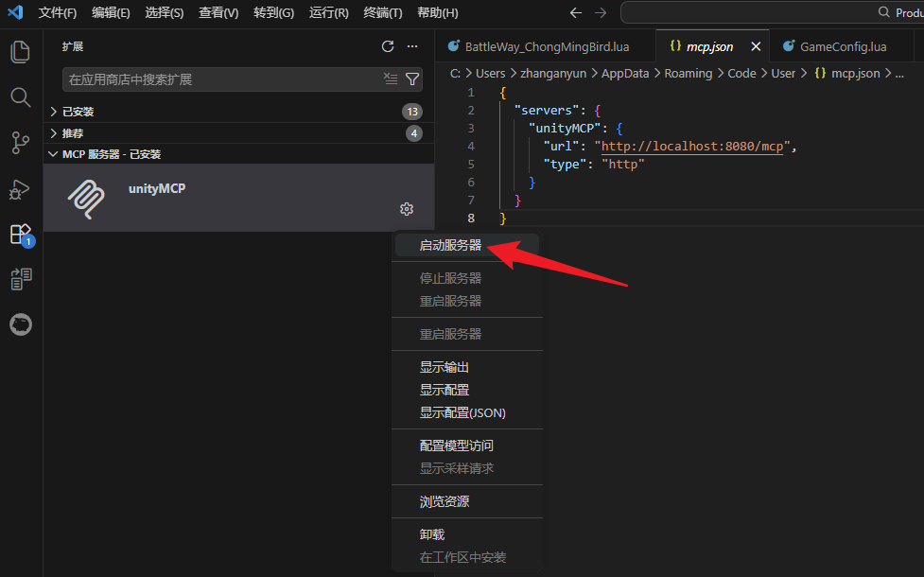The height and width of the screenshot is (577, 924).
Task: Clear the extension search results icon
Action: [x=391, y=79]
